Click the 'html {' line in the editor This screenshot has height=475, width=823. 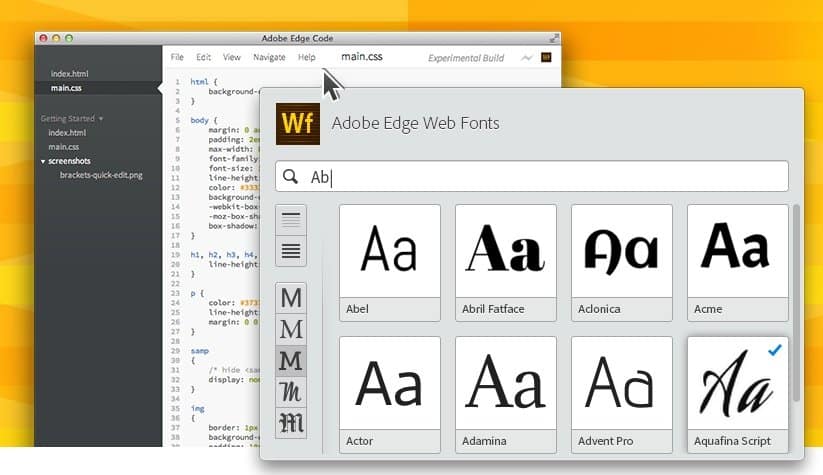click(x=204, y=82)
